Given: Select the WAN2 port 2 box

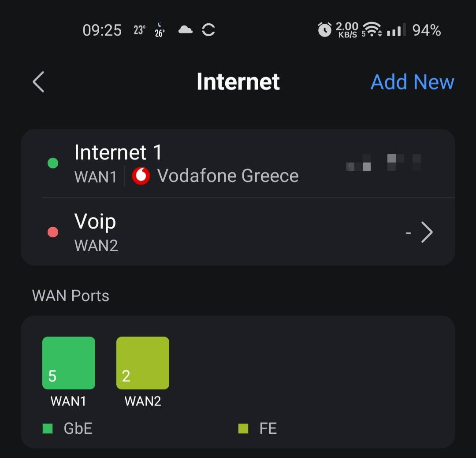Looking at the screenshot, I should [143, 363].
